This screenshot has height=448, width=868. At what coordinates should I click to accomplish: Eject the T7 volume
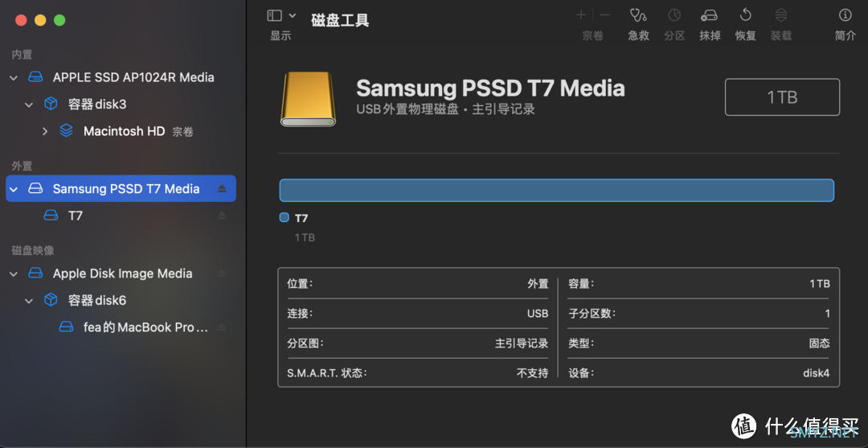click(x=222, y=216)
